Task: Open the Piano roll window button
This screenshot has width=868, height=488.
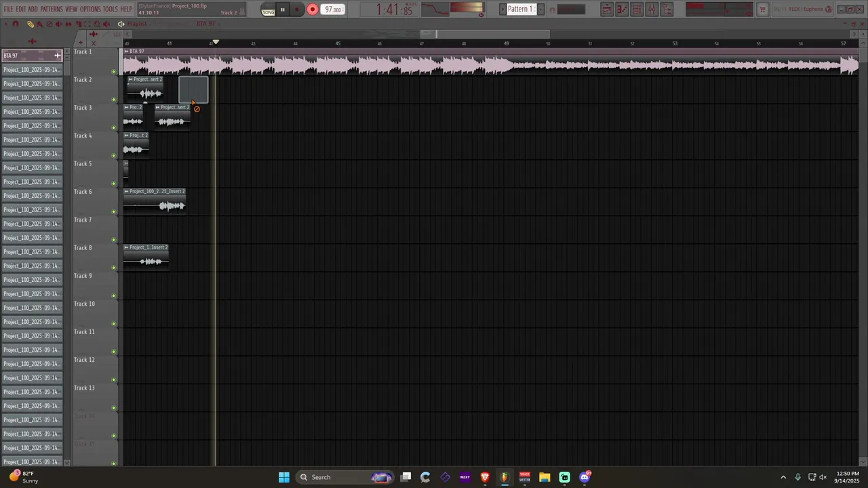Action: 622,9
